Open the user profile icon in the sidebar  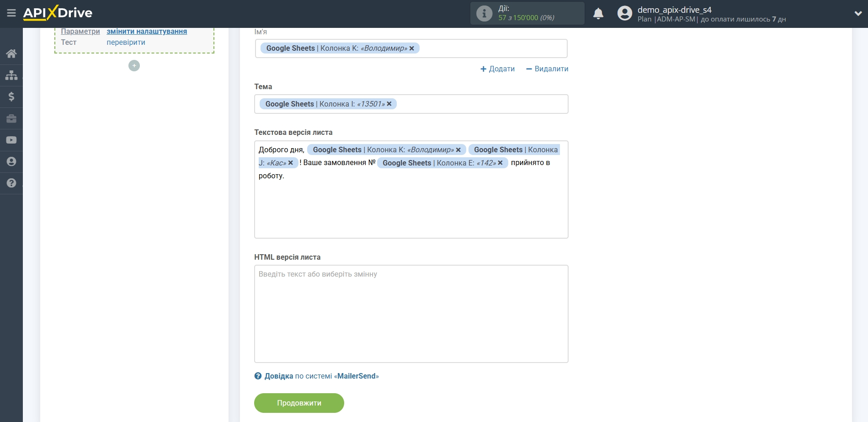pos(11,161)
